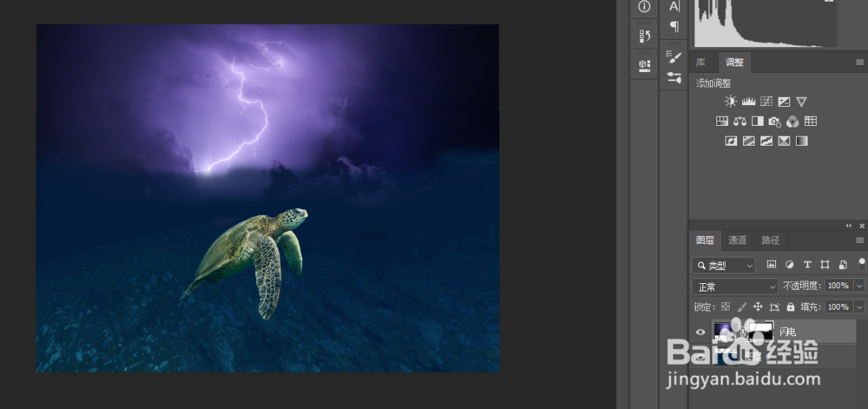The image size is (868, 409).
Task: Add a Curves adjustment layer
Action: coord(766,102)
